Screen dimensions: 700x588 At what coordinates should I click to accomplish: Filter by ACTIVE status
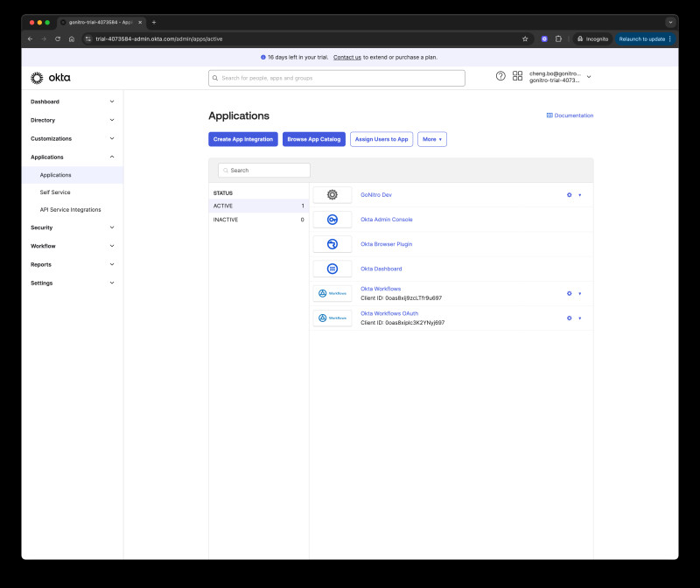[258, 206]
